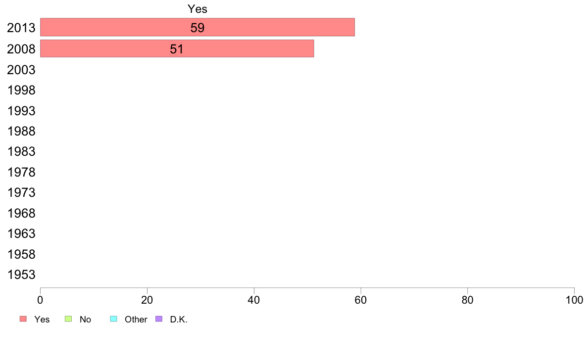Click the Other legend text label
588x364 pixels.
click(136, 319)
